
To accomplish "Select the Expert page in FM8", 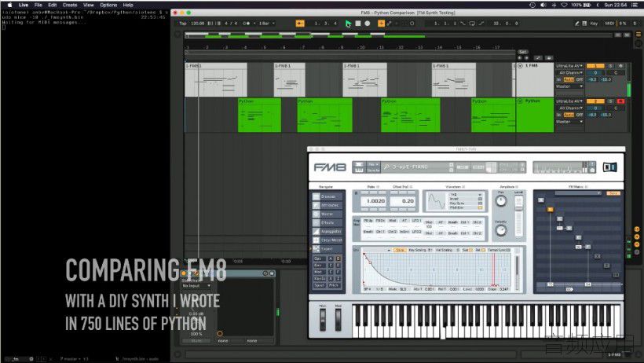I will coord(327,249).
